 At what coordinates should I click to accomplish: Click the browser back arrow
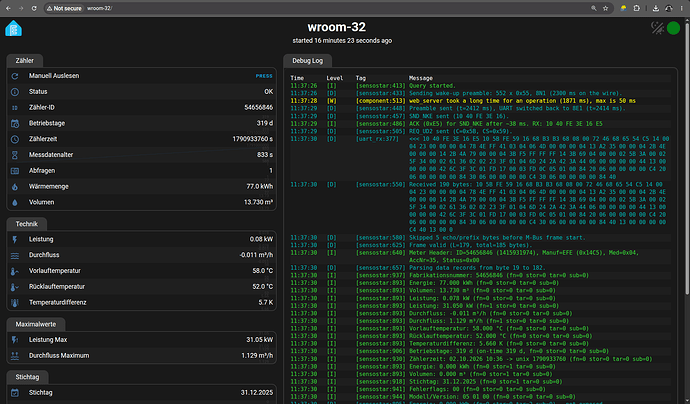click(8, 8)
